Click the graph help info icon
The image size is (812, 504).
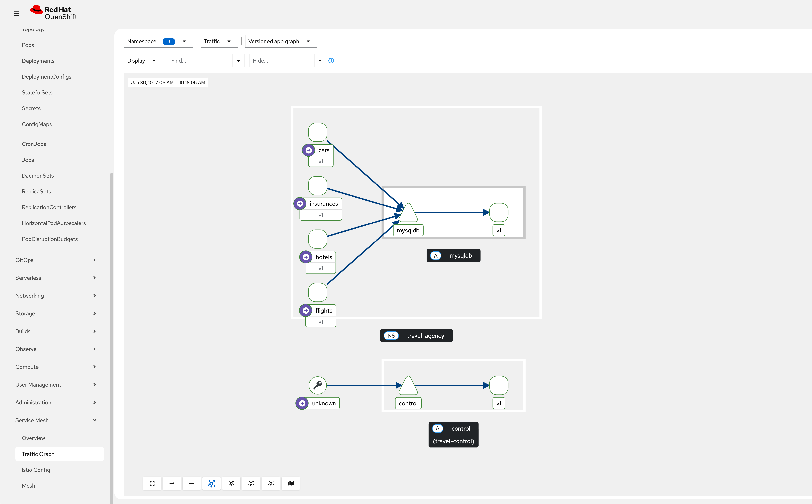tap(331, 61)
